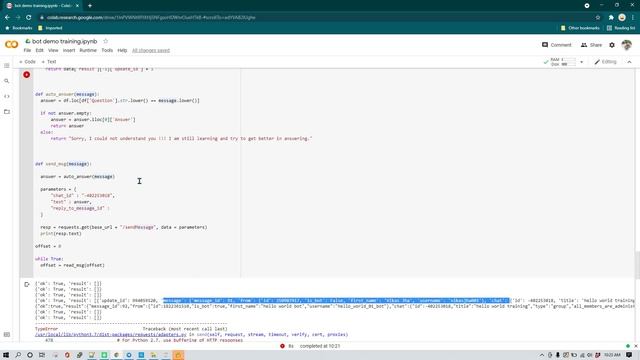Open the File menu
Image resolution: width=640 pixels, height=360 pixels.
tap(27, 50)
